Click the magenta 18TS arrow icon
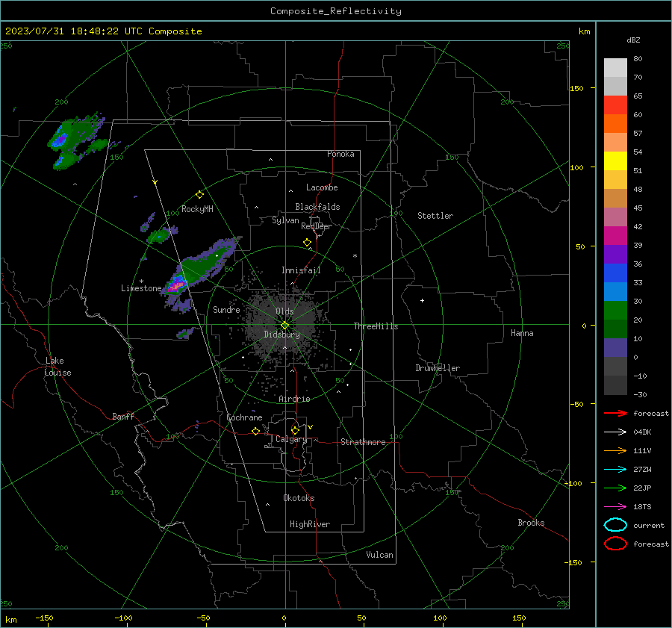 click(615, 507)
